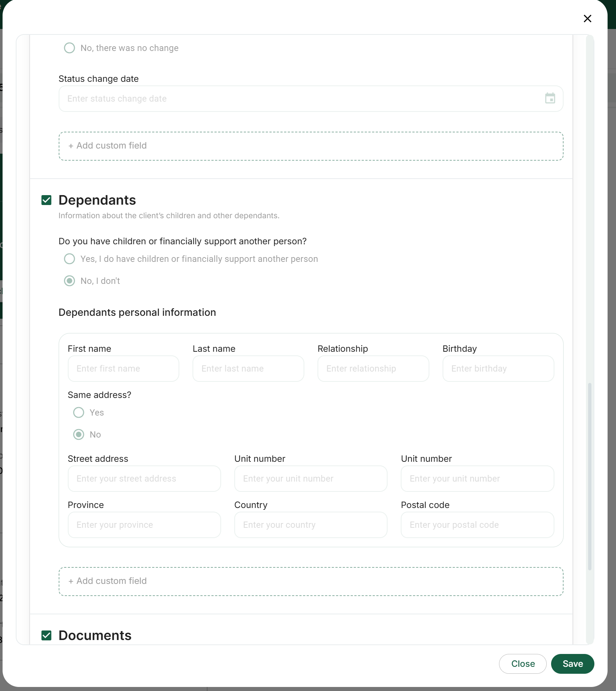This screenshot has width=616, height=691.
Task: Click the calendar icon in Status change date
Action: pyautogui.click(x=550, y=98)
